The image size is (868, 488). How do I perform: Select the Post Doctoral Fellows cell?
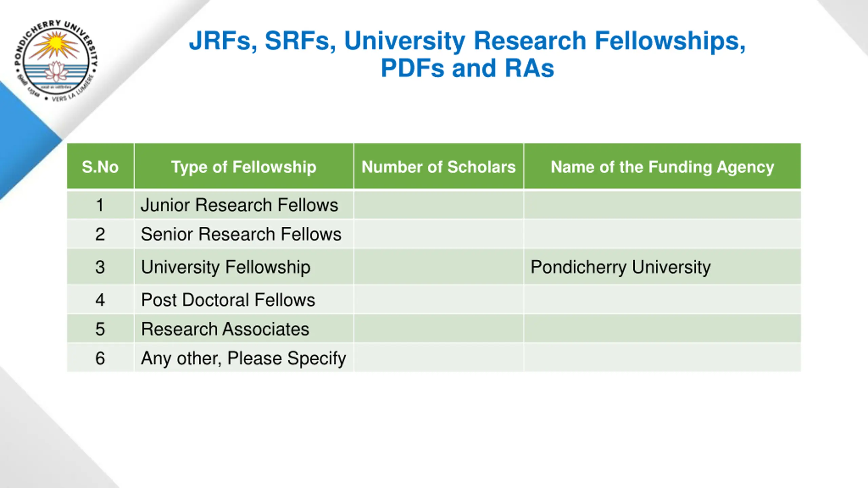244,300
